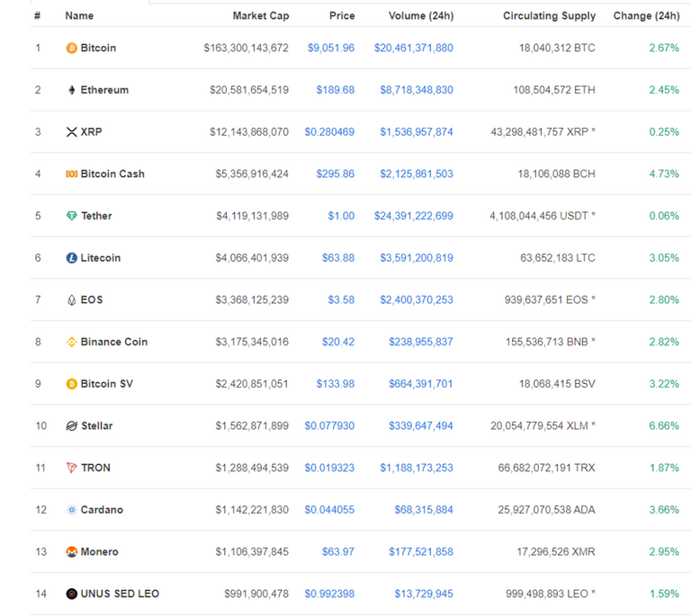Click Ethereum price $189.68
691x616 pixels.
coord(336,90)
